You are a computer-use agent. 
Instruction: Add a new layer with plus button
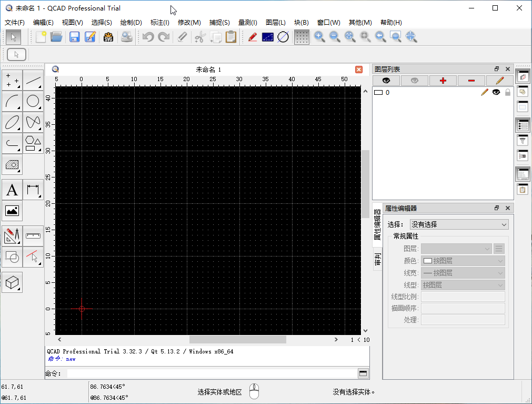pyautogui.click(x=443, y=81)
